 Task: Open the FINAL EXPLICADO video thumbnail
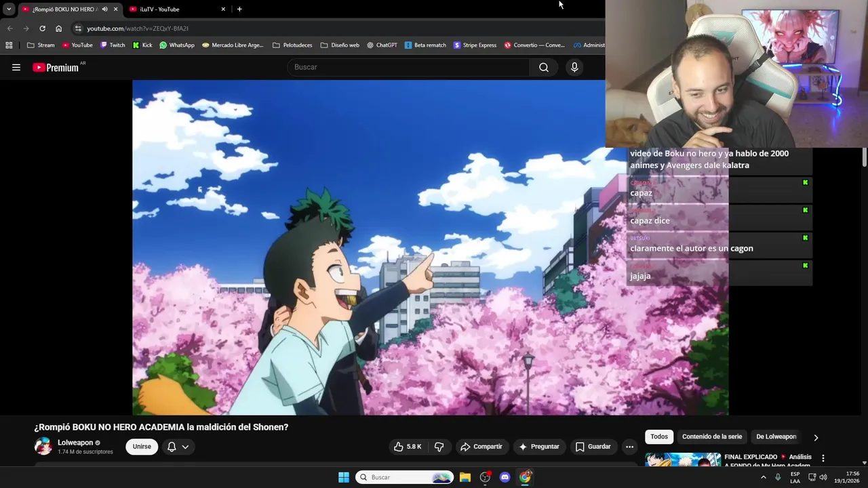tap(682, 460)
